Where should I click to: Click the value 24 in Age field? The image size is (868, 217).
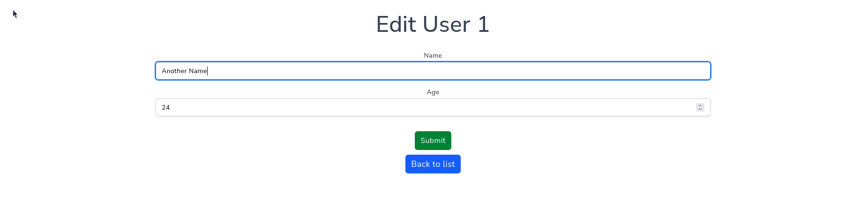(x=166, y=107)
